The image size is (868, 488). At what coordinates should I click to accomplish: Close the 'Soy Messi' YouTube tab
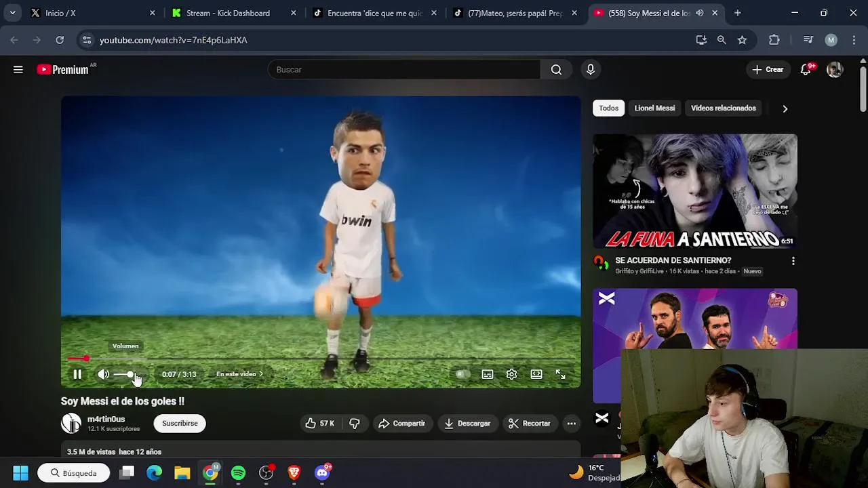click(x=715, y=13)
